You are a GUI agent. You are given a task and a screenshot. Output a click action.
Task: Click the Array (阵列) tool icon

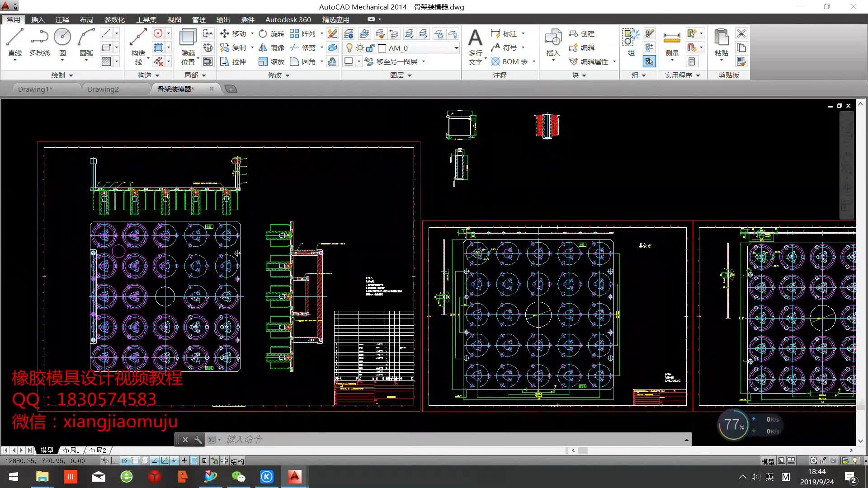[x=294, y=33]
